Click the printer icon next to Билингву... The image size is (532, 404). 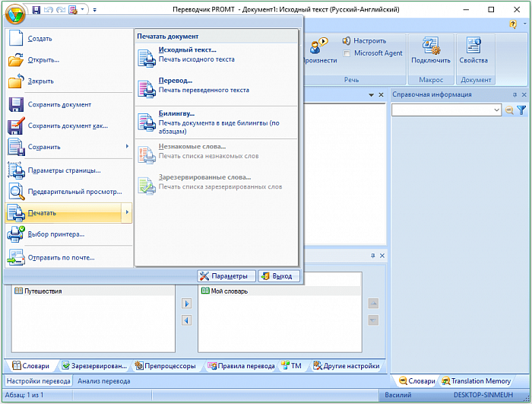(x=147, y=122)
